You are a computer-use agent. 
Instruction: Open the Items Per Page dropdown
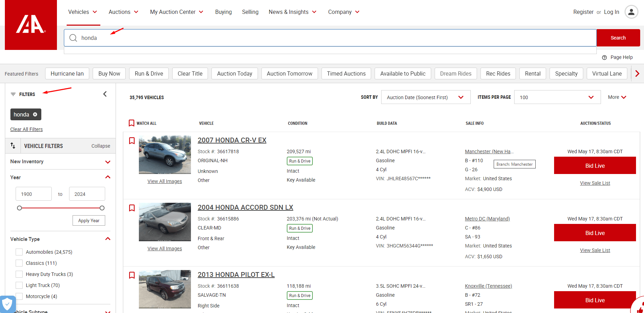[557, 97]
